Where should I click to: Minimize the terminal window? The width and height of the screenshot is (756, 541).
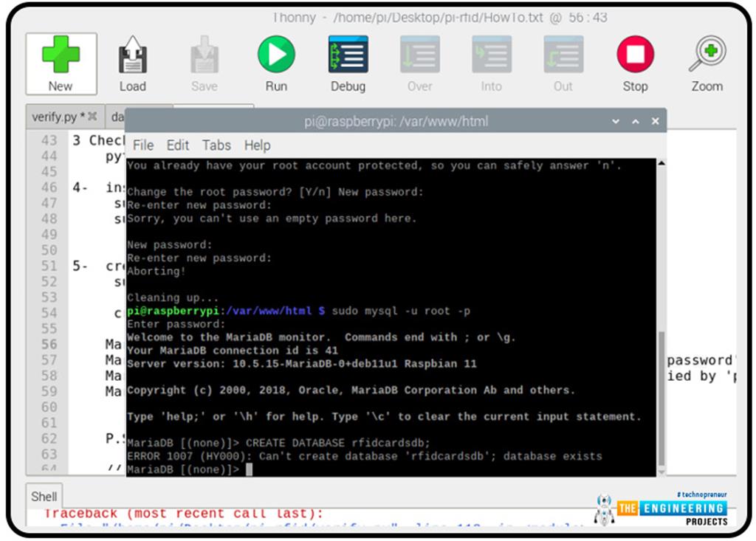[616, 121]
